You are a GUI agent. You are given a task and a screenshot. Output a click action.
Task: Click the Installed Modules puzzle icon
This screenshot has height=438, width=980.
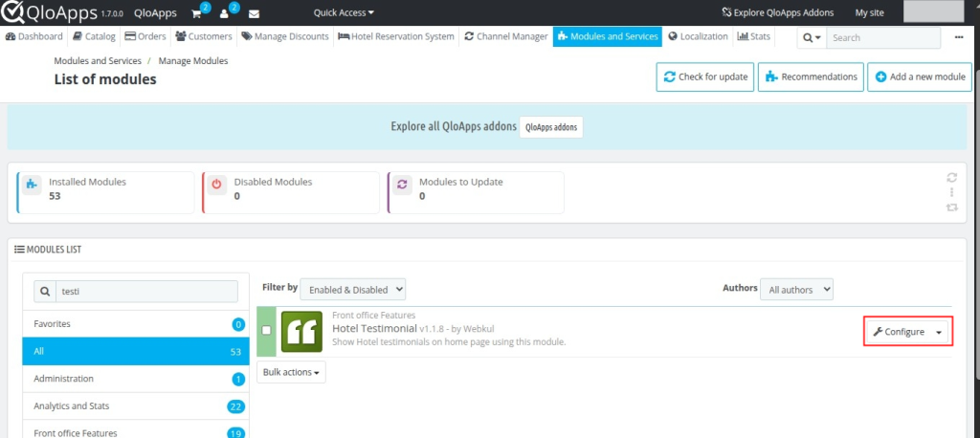pyautogui.click(x=33, y=185)
